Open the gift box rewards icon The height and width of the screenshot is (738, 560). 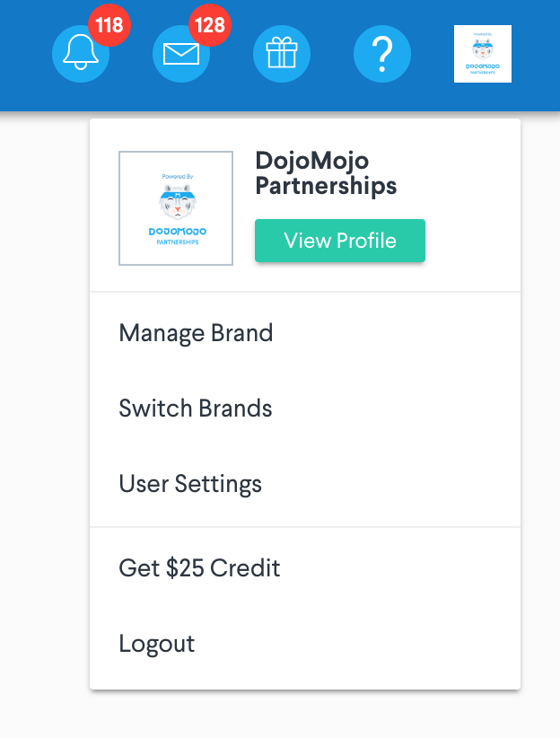click(x=282, y=54)
